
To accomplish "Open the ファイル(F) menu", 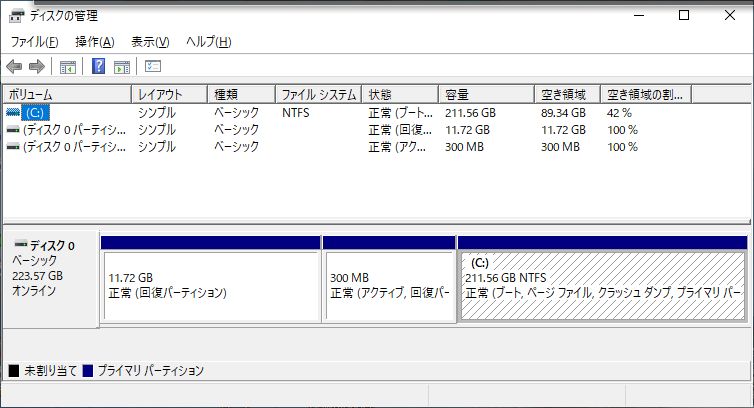I will 35,42.
